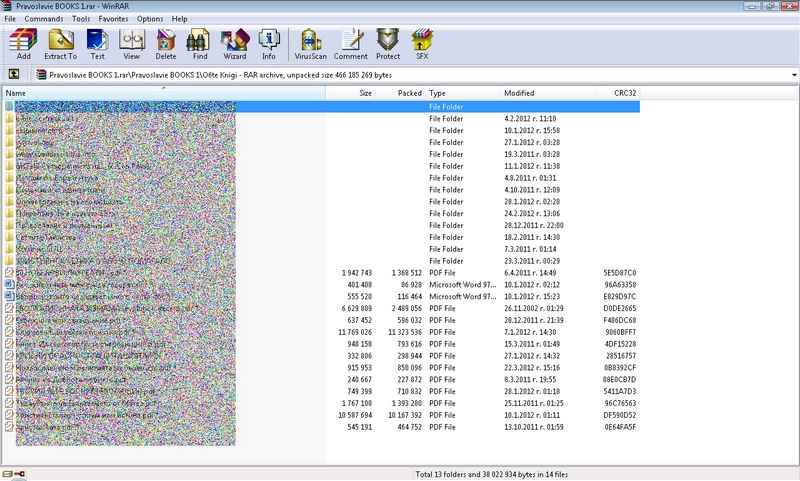Open the Commands menu
Viewport: 800px width, 481px height.
click(44, 19)
